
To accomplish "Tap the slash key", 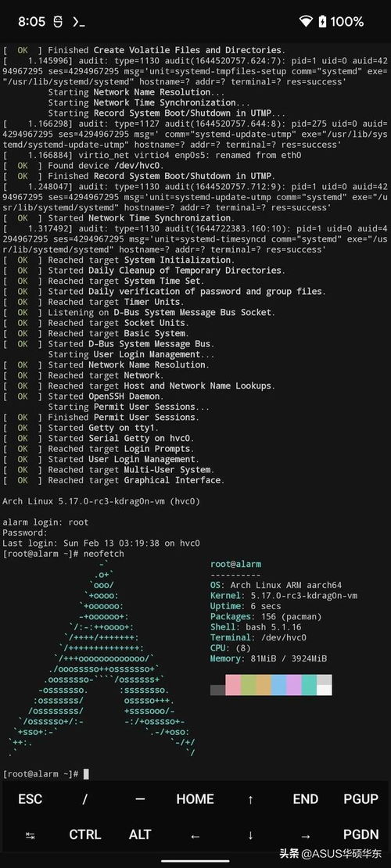I will (84, 799).
